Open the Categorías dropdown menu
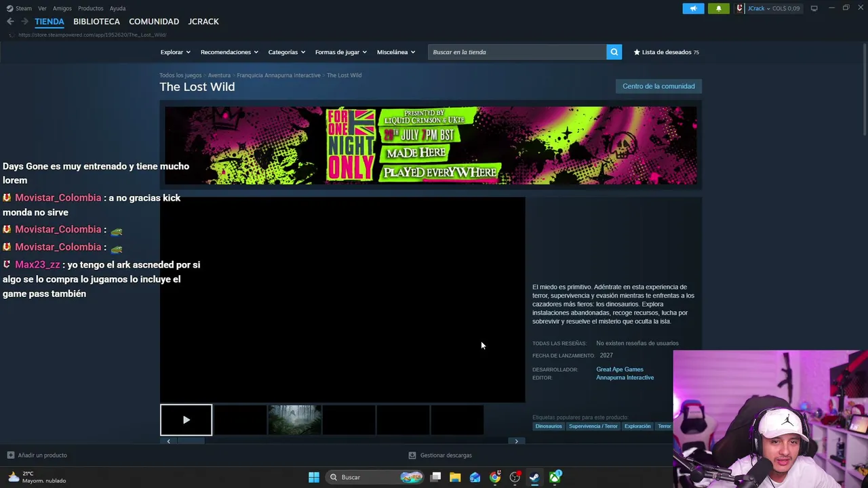Viewport: 868px width, 488px height. (286, 52)
